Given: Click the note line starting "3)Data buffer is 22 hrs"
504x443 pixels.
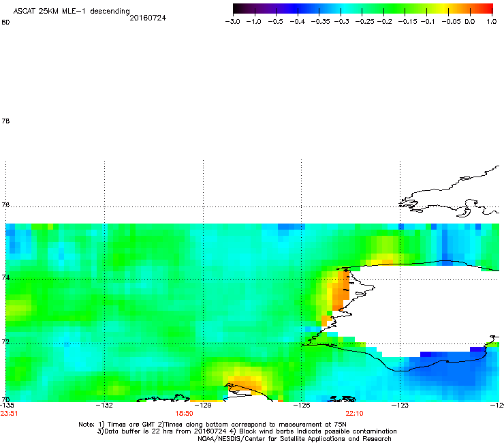Looking at the screenshot, I should click(x=247, y=431).
